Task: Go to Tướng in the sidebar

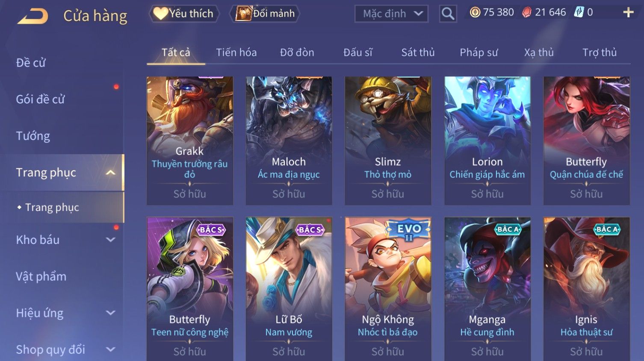Action: 33,136
